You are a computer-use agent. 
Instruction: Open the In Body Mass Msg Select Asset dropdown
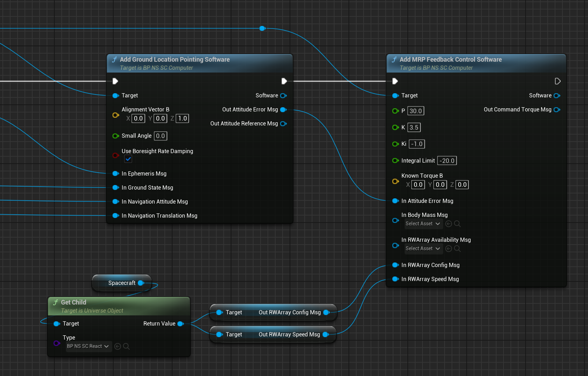[423, 224]
